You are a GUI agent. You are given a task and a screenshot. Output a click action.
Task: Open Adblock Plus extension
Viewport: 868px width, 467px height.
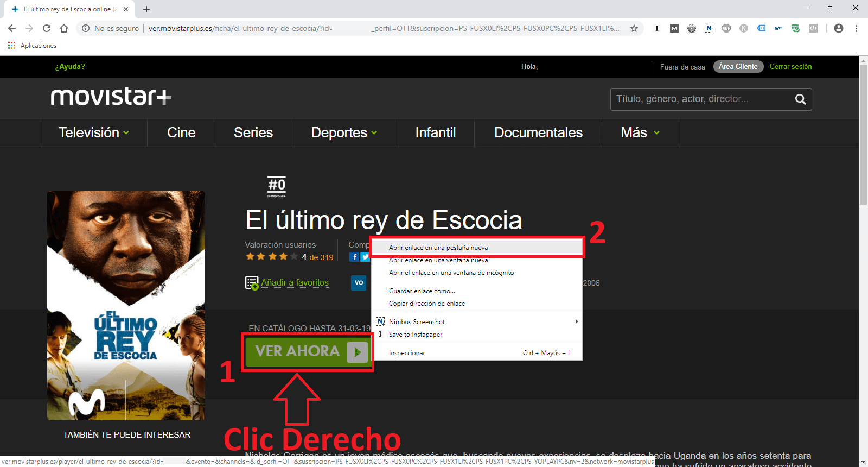pos(726,28)
